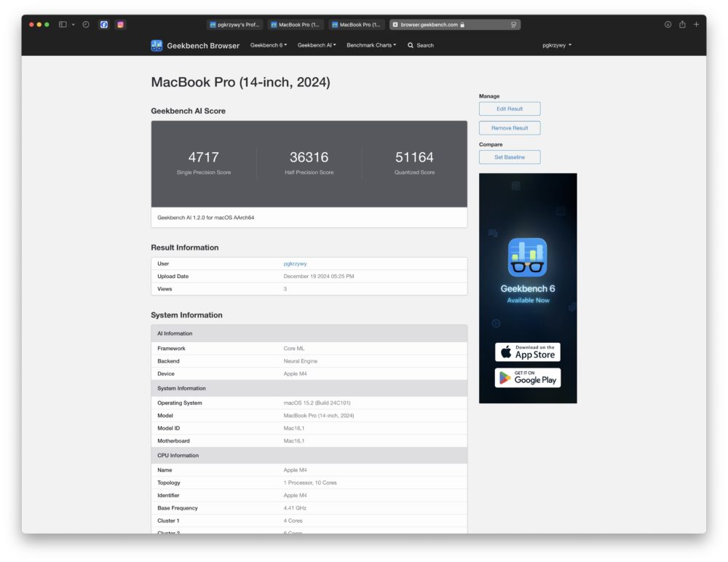Open the browsing history clock icon
Viewport: 728px width, 562px height.
pos(86,25)
